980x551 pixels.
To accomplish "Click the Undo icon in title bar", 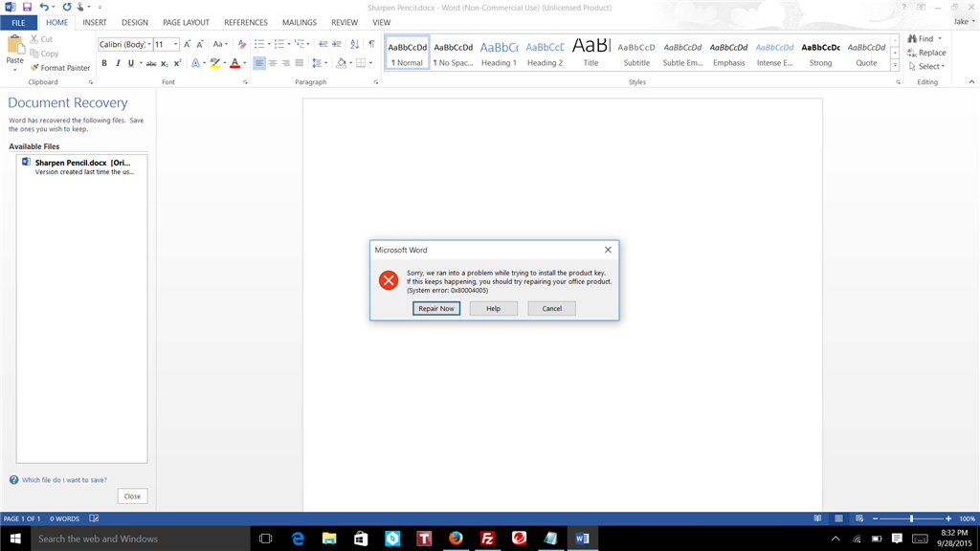I will (x=44, y=7).
